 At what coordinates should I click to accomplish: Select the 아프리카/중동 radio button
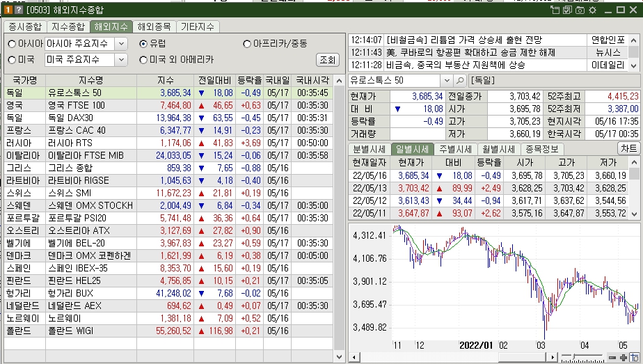(x=247, y=44)
